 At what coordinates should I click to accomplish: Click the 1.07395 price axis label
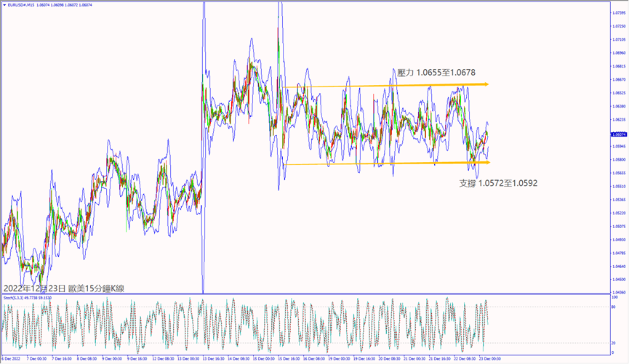pyautogui.click(x=619, y=13)
